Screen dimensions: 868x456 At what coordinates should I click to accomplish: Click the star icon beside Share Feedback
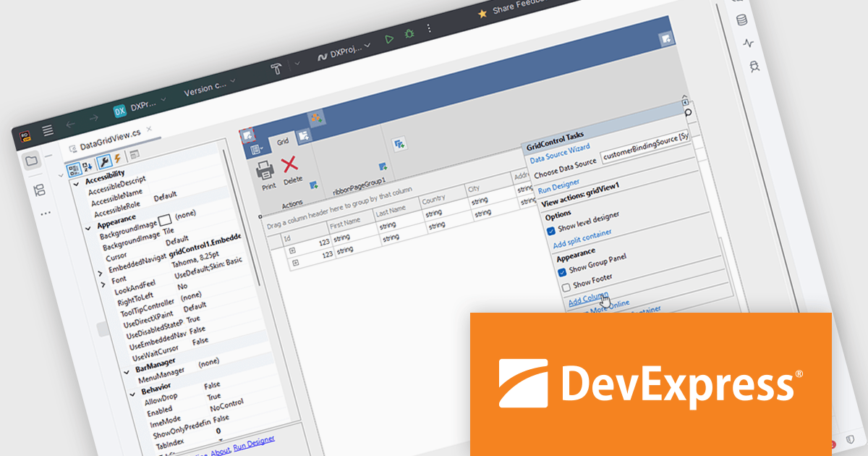(482, 14)
